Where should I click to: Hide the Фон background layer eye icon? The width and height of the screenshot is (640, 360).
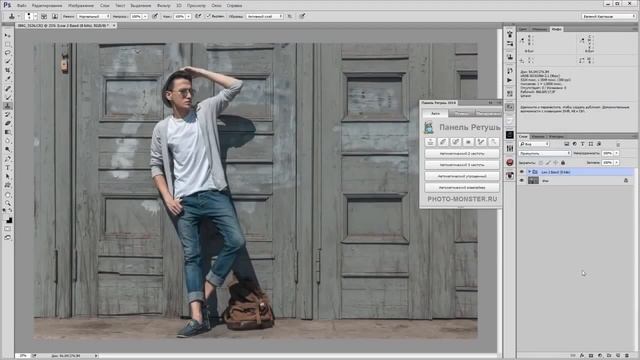522,180
